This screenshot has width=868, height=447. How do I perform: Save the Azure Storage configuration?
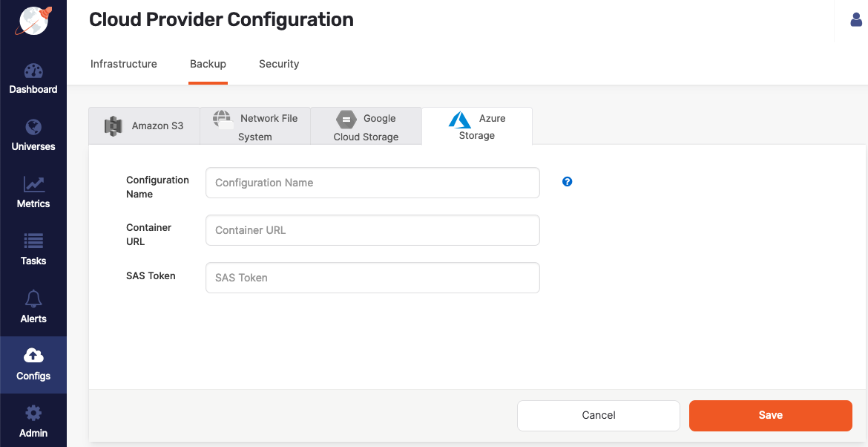pos(770,415)
